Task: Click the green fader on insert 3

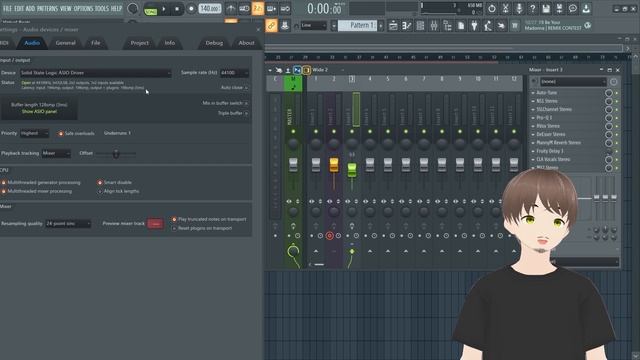Action: click(x=352, y=170)
